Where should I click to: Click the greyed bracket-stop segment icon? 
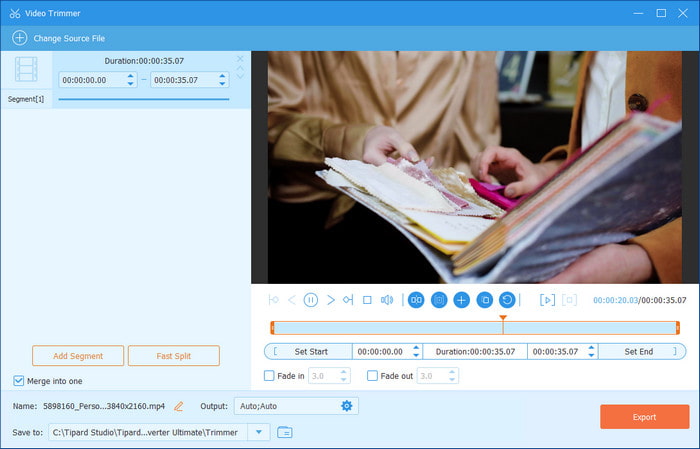click(569, 300)
